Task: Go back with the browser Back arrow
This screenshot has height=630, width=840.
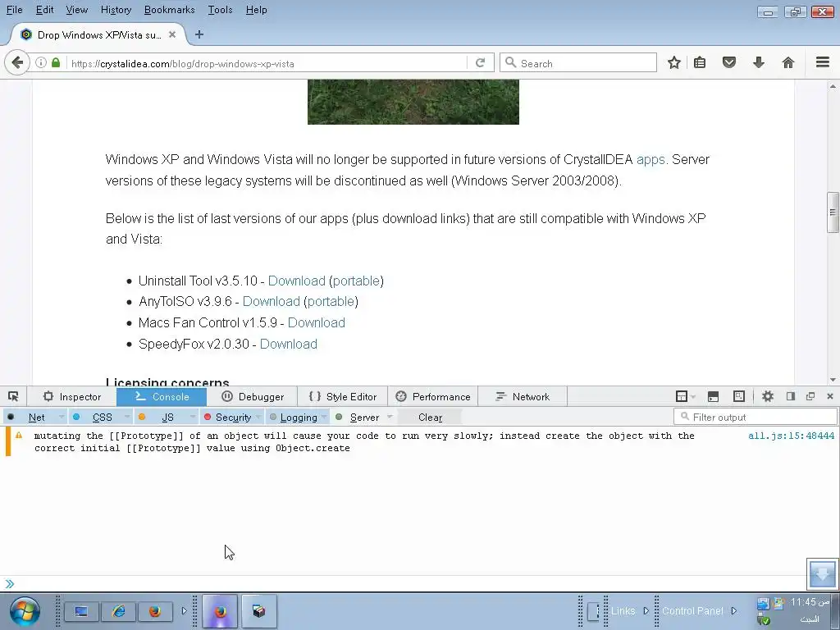Action: 17,62
